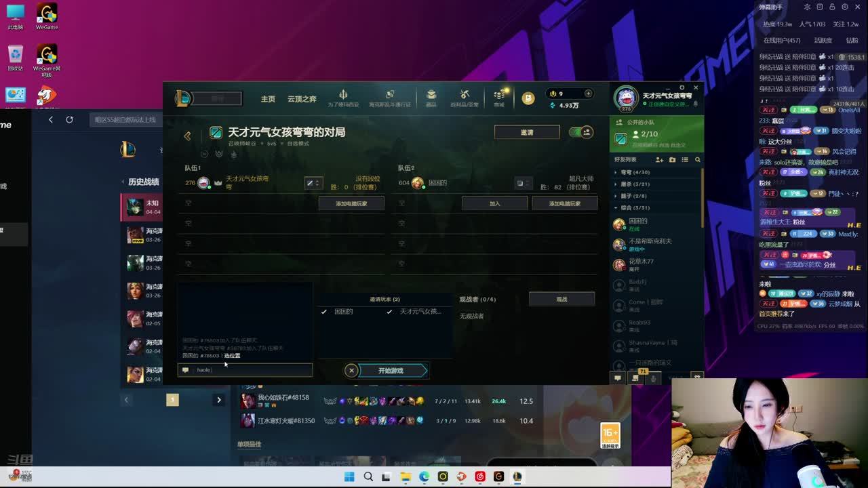Focus the lobby chat input field
This screenshot has height=488, width=868.
point(245,370)
